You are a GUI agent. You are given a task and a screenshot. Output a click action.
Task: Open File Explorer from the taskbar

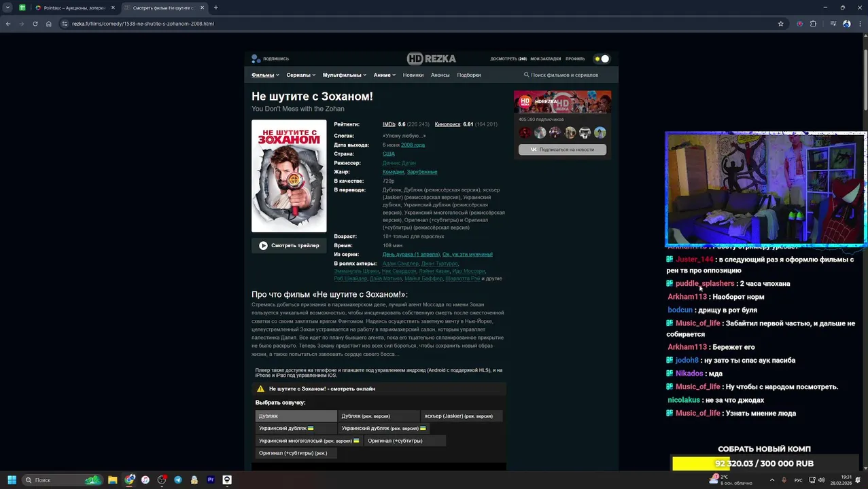(113, 480)
